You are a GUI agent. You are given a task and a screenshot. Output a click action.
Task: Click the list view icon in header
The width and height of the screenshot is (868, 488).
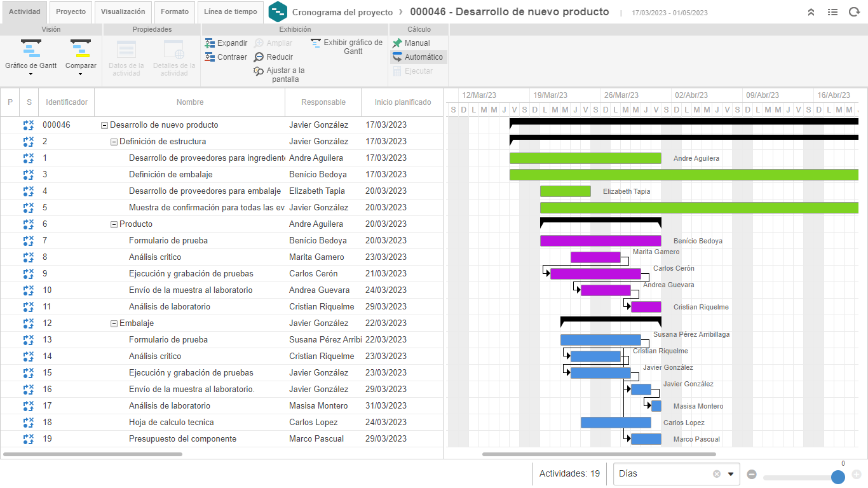point(832,12)
